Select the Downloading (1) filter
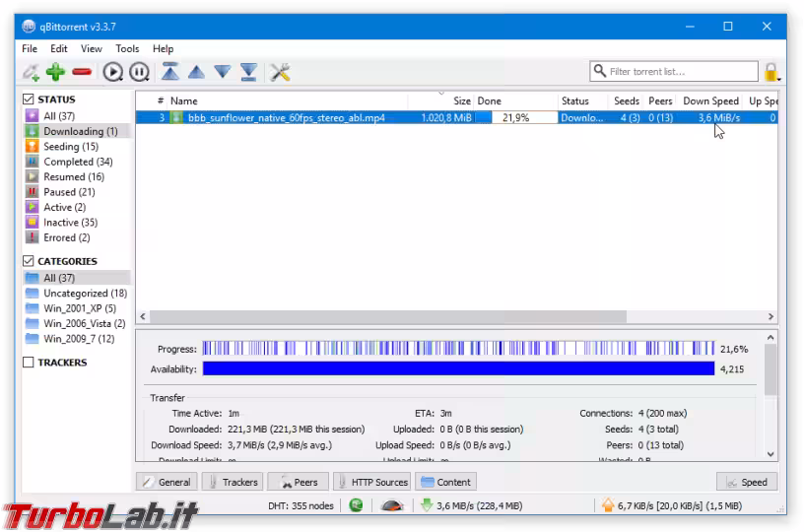The height and width of the screenshot is (532, 804). pos(77,131)
